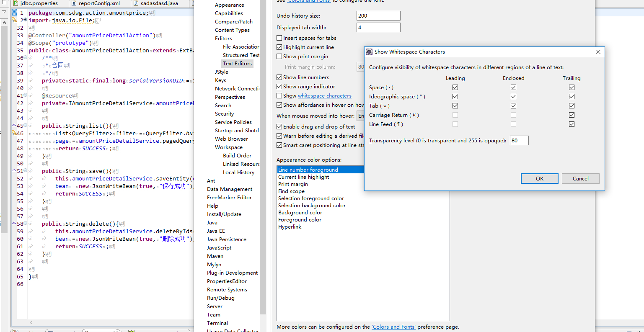Collapse the Javadoc comment at line 36

(25, 57)
